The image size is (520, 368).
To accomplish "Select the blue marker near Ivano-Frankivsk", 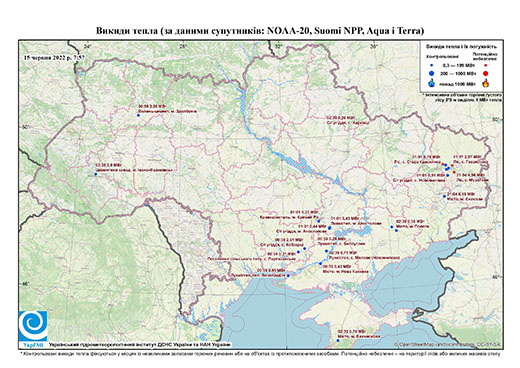I will [95, 174].
